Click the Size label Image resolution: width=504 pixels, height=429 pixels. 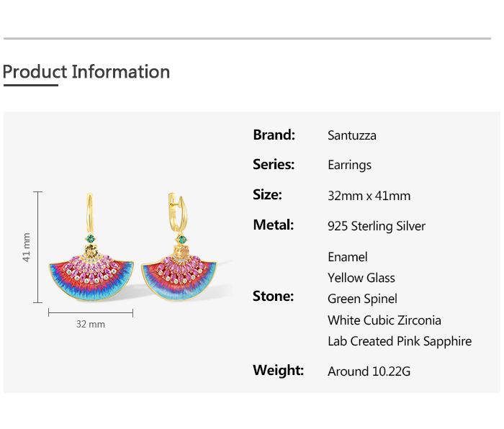[267, 194]
